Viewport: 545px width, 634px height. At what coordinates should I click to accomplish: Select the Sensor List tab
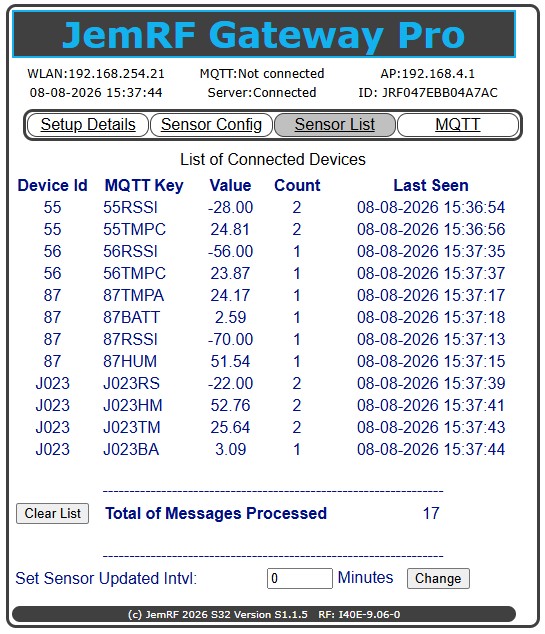tap(334, 125)
